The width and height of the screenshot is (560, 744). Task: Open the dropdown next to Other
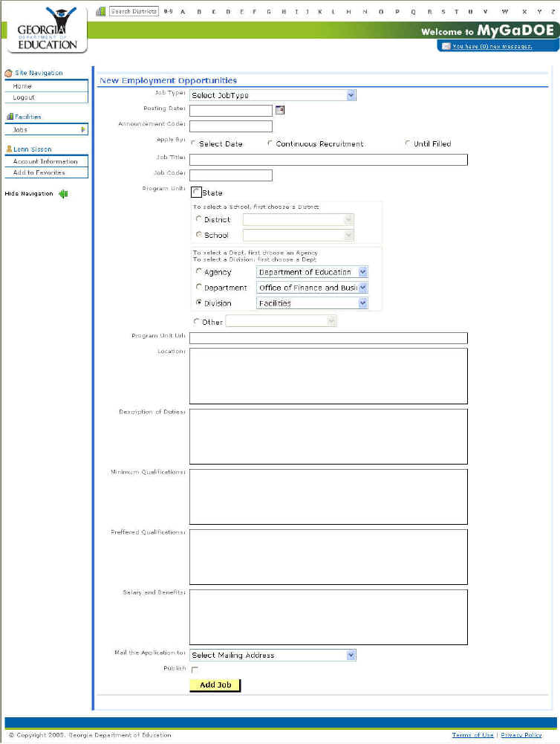point(281,321)
